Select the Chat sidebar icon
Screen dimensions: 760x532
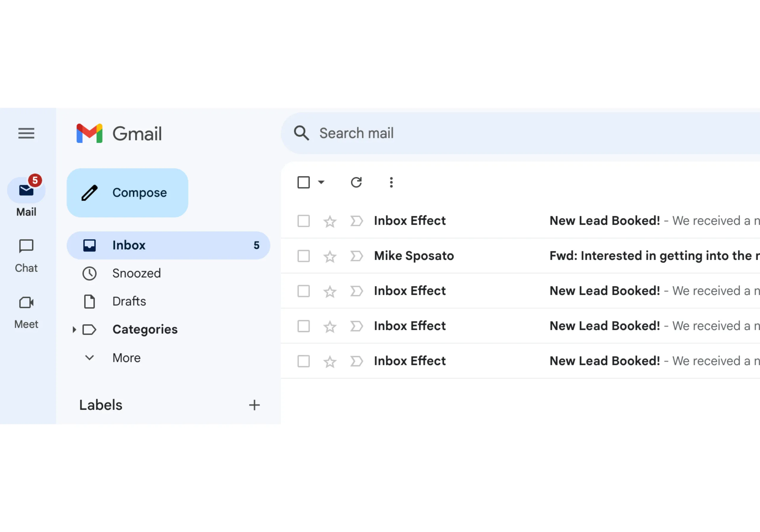pos(26,247)
